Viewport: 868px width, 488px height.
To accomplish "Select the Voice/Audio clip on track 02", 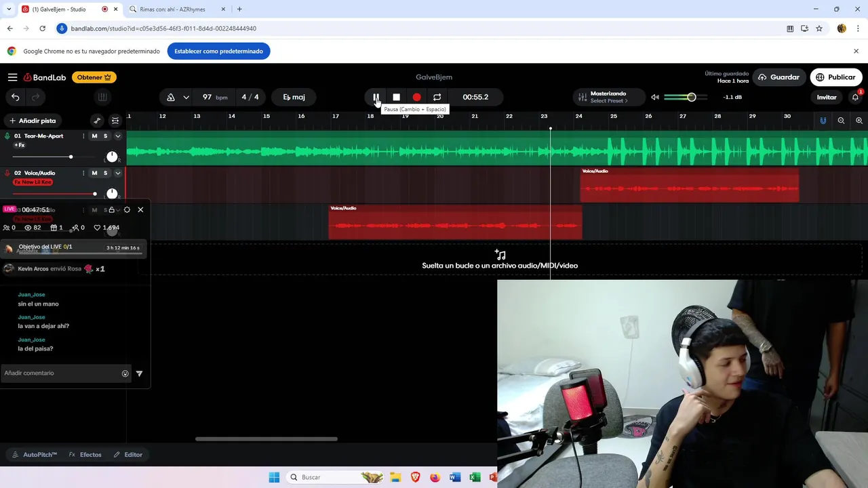I will 690,184.
